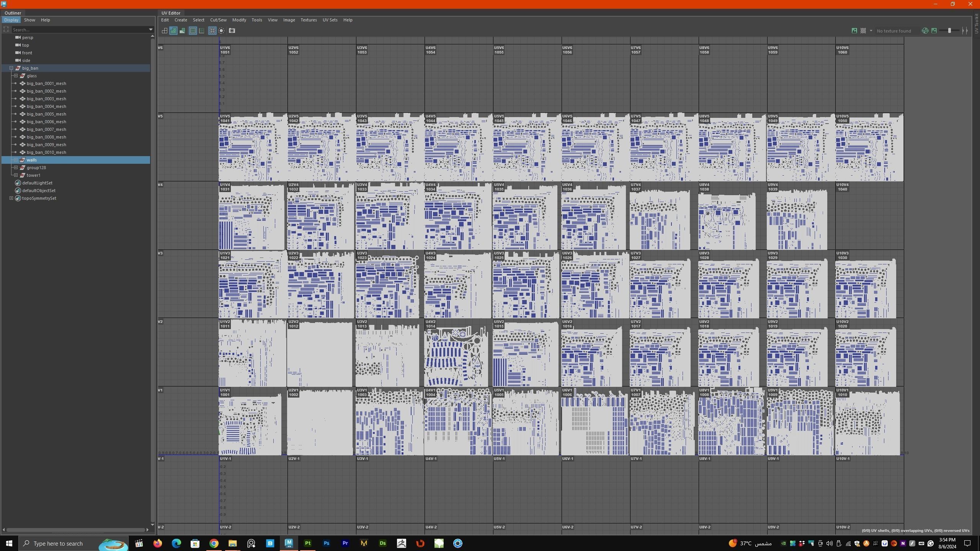Toggle shaded UV shells display icon
The height and width of the screenshot is (551, 980).
click(173, 31)
